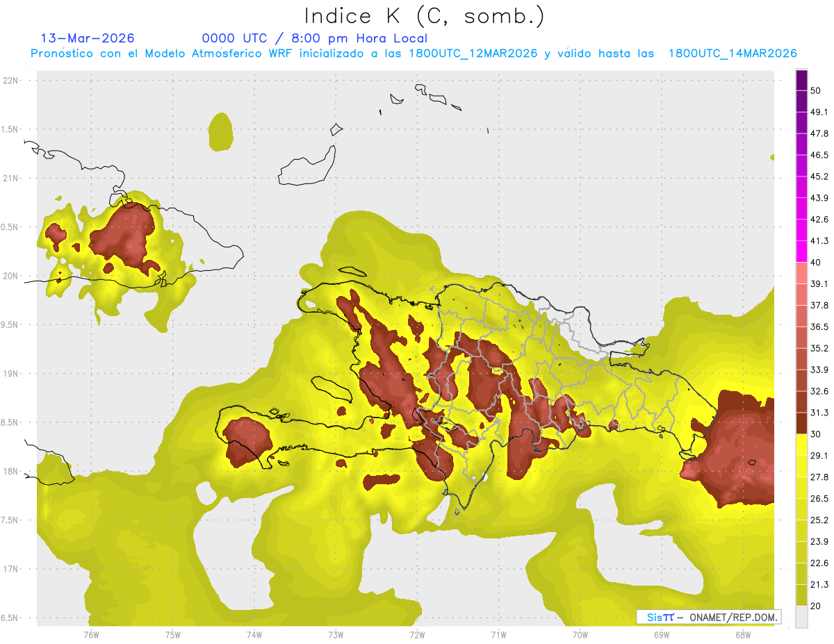Click the longitude axis label '71W'
The image size is (834, 644).
click(x=498, y=635)
